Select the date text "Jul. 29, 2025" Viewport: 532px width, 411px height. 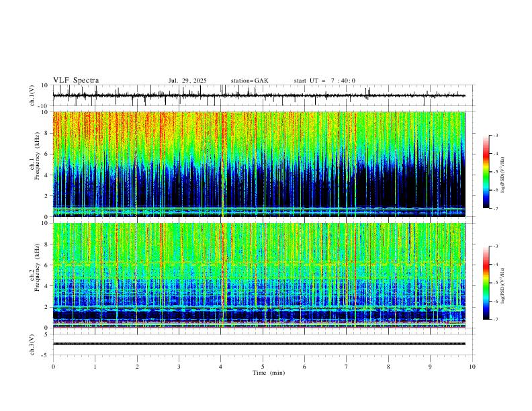click(187, 81)
